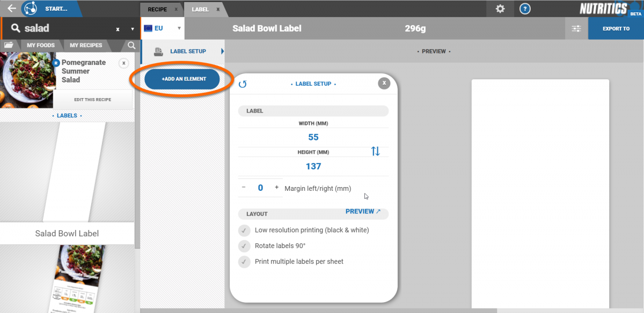644x313 pixels.
Task: Toggle Print multiple labels per sheet
Action: (245, 262)
